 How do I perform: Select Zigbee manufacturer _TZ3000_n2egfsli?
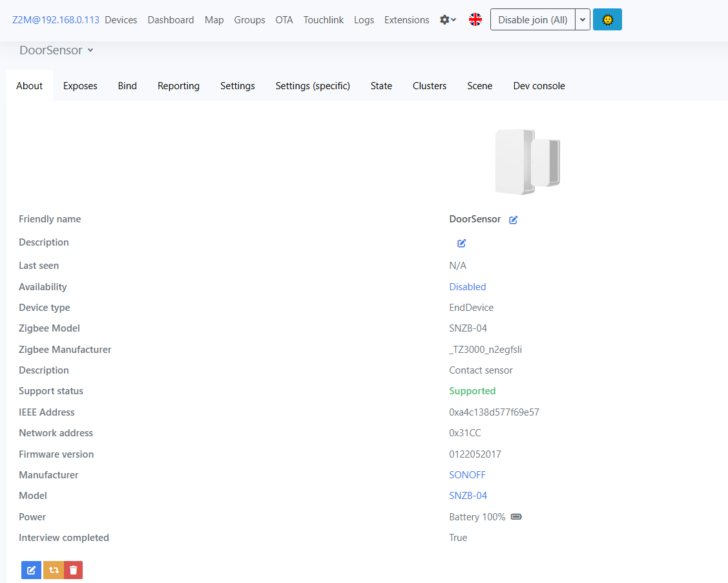coord(485,349)
